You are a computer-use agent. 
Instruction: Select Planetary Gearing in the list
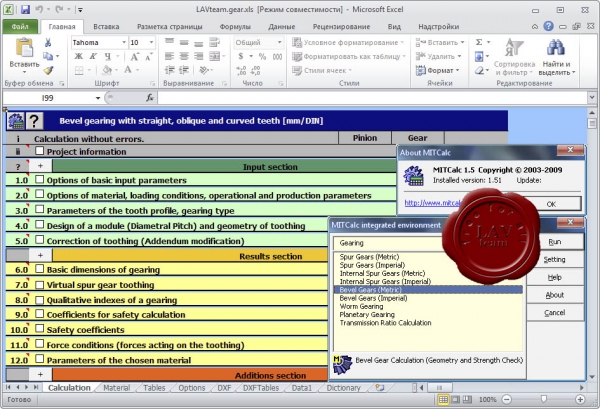[367, 314]
